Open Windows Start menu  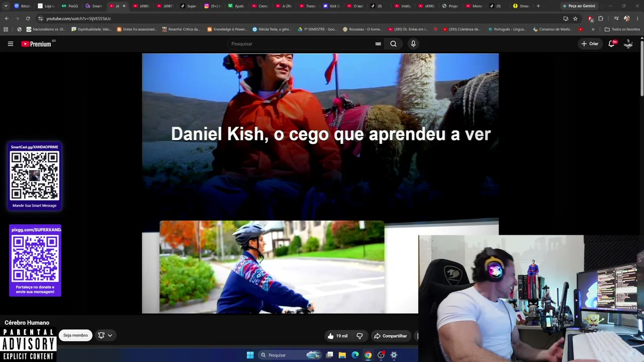click(x=250, y=355)
